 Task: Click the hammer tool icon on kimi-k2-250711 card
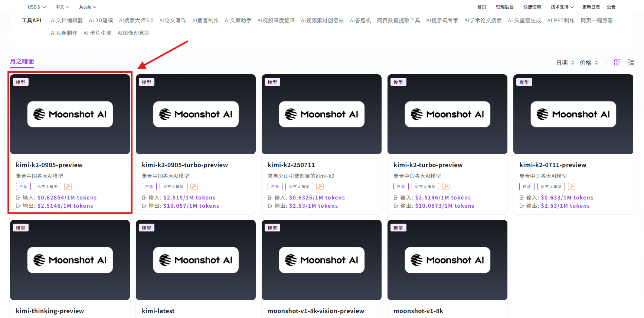320,186
